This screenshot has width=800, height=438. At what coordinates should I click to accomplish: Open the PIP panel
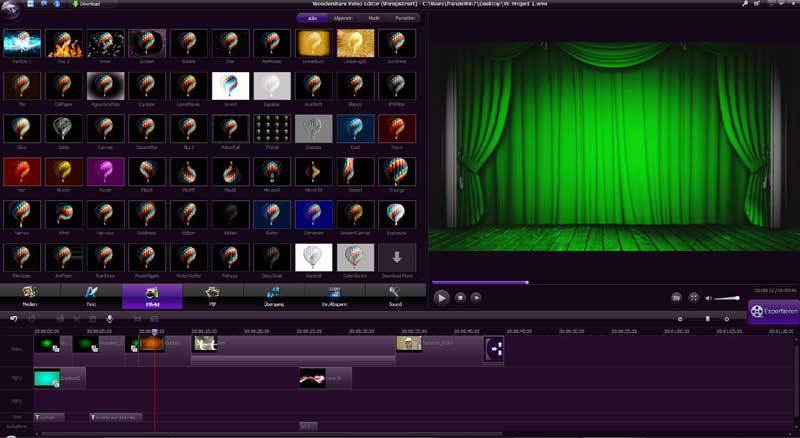point(213,297)
